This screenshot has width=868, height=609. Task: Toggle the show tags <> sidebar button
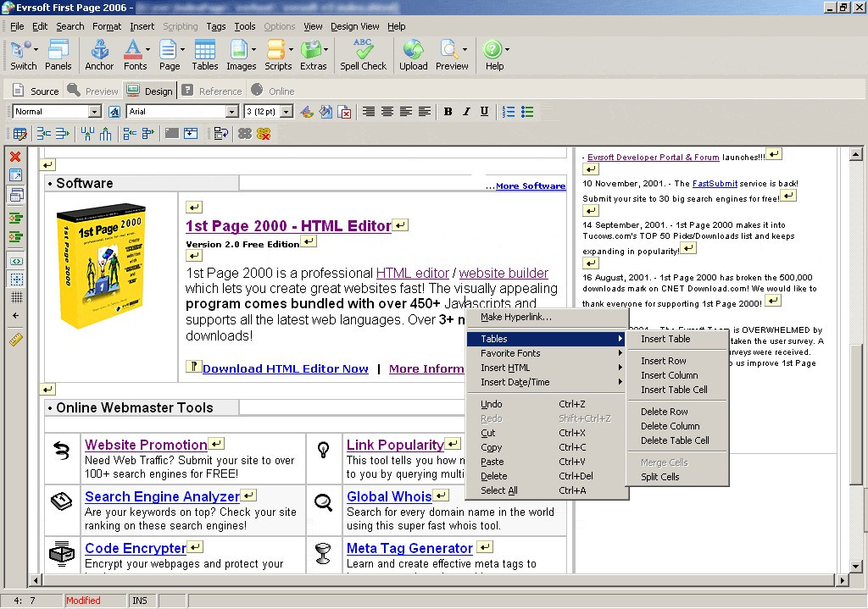[16, 261]
